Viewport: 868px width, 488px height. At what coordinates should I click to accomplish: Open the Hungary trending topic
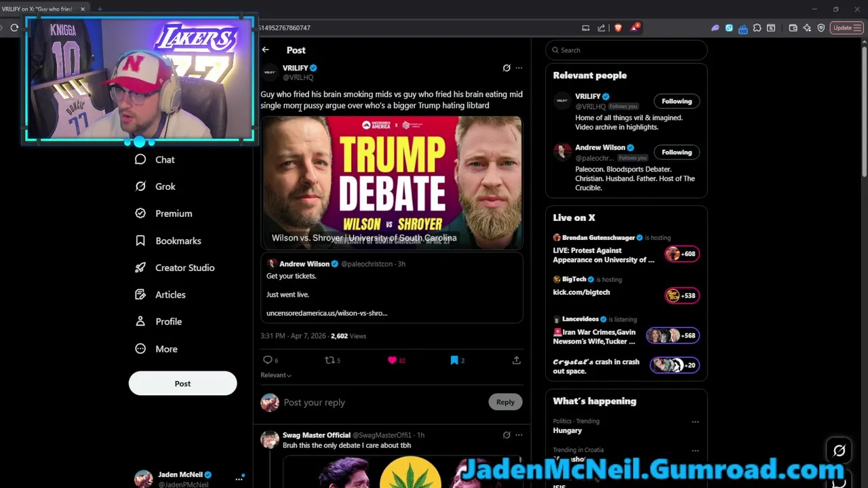tap(568, 430)
